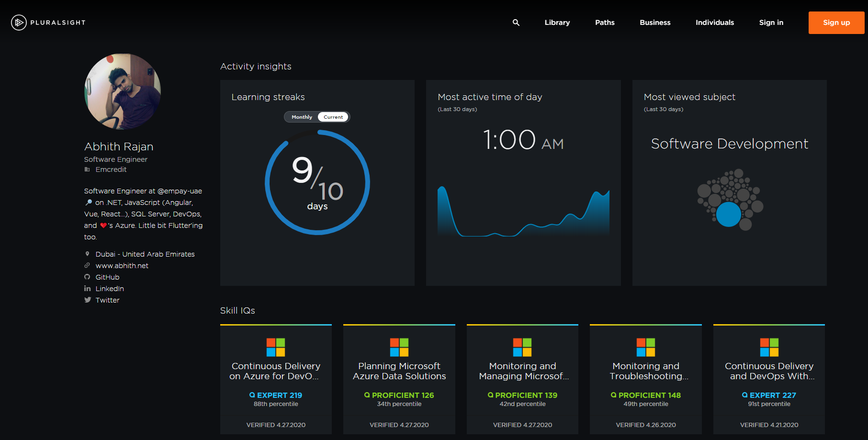Expand the truncated Monitoring and Troubleshooting card title
This screenshot has width=868, height=440.
[x=645, y=371]
